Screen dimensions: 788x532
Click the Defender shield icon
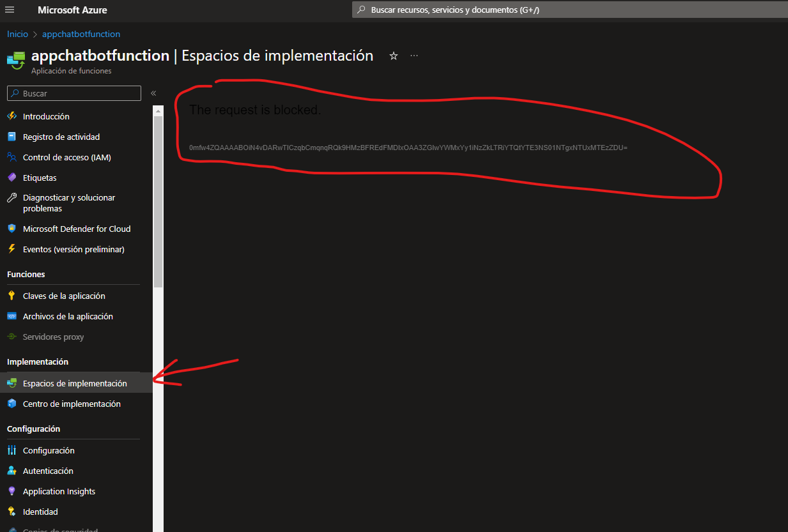(x=12, y=229)
